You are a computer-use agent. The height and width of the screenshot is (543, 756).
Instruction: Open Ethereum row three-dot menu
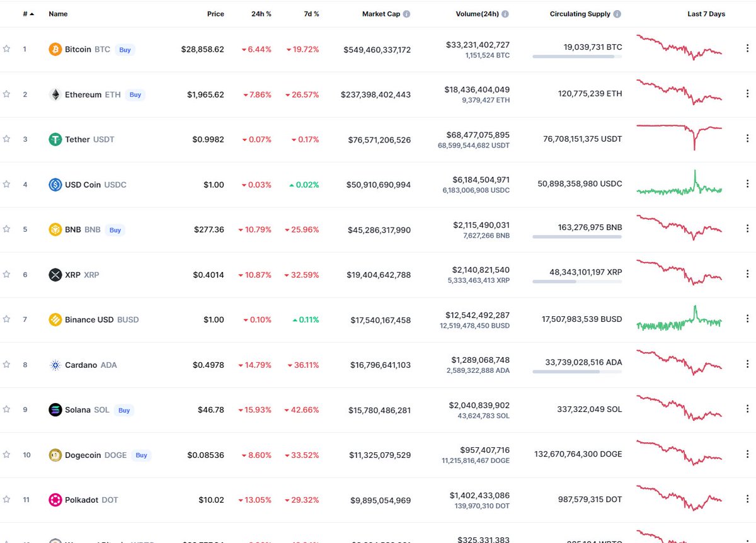pos(748,94)
